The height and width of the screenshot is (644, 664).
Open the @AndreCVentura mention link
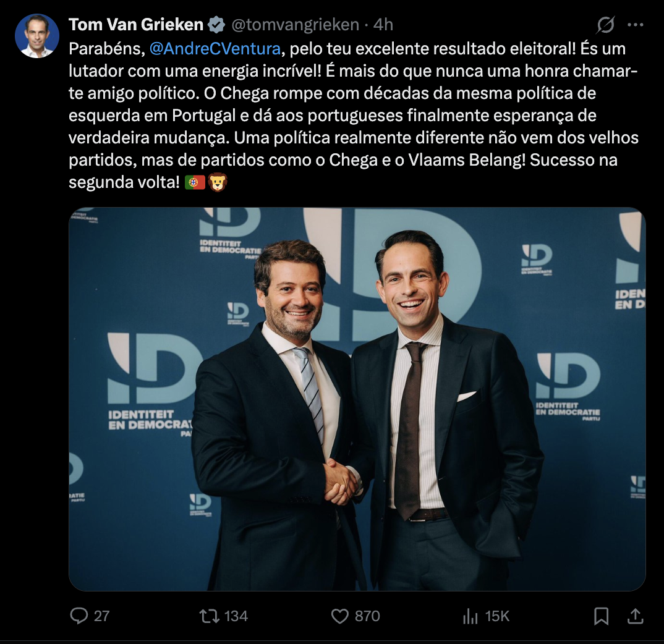(215, 49)
